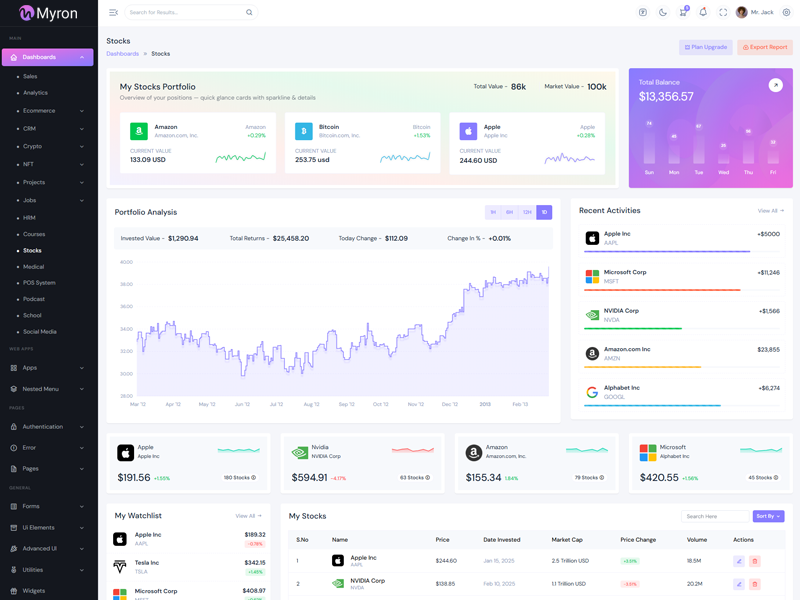Click the arrow icon on Total Balance card
800x600 pixels.
pyautogui.click(x=775, y=85)
